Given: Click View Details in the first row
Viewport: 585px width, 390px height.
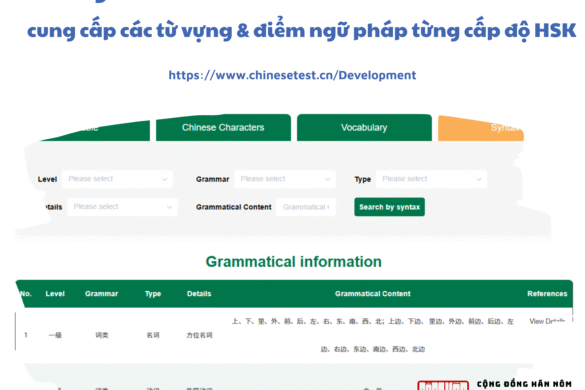Looking at the screenshot, I should point(547,321).
